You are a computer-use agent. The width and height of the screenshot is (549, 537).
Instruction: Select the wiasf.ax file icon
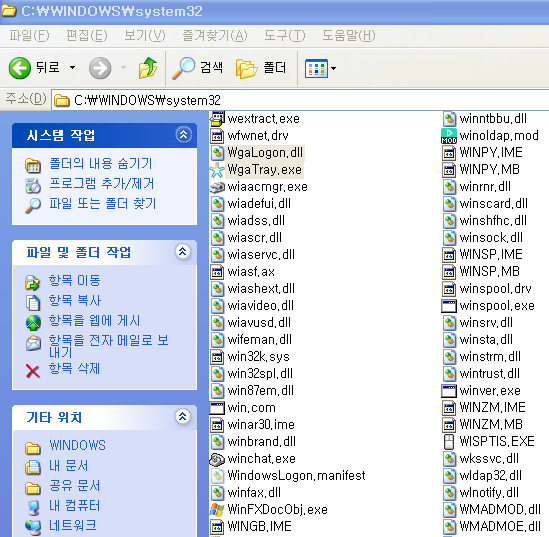(217, 272)
